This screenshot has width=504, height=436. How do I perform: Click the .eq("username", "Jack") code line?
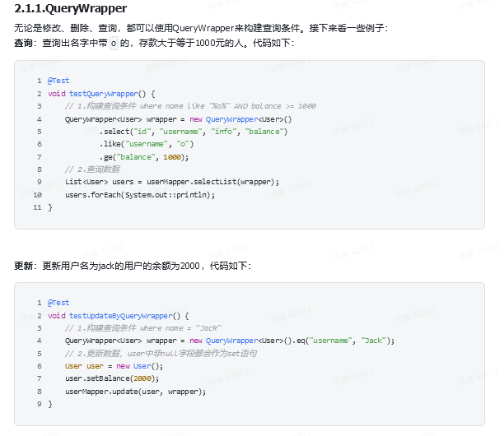(230, 341)
